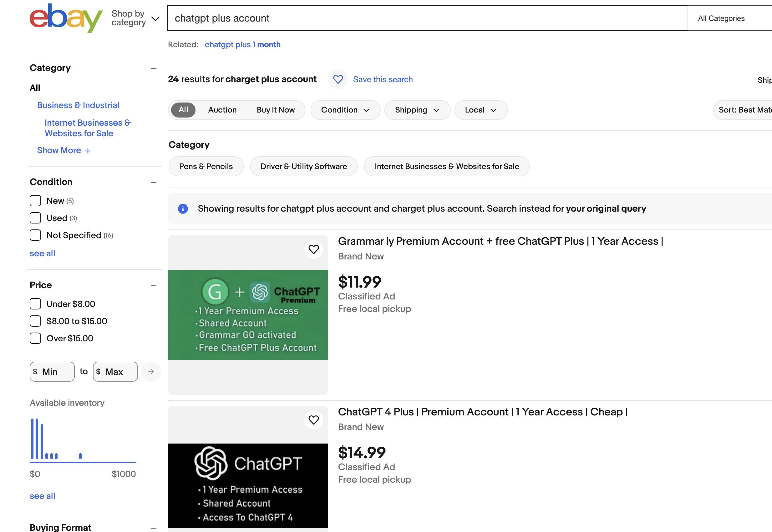Image resolution: width=772 pixels, height=532 pixels.
Task: Click the 24 results for charget plus account heading
Action: point(242,79)
